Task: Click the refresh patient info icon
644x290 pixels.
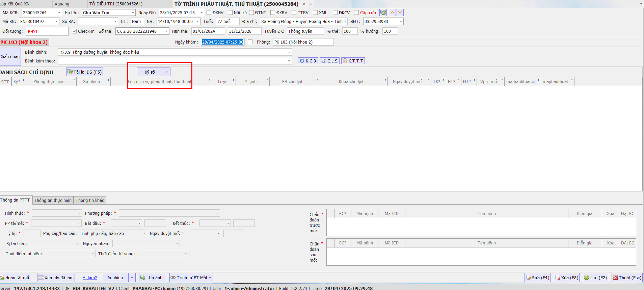Action: (x=383, y=12)
